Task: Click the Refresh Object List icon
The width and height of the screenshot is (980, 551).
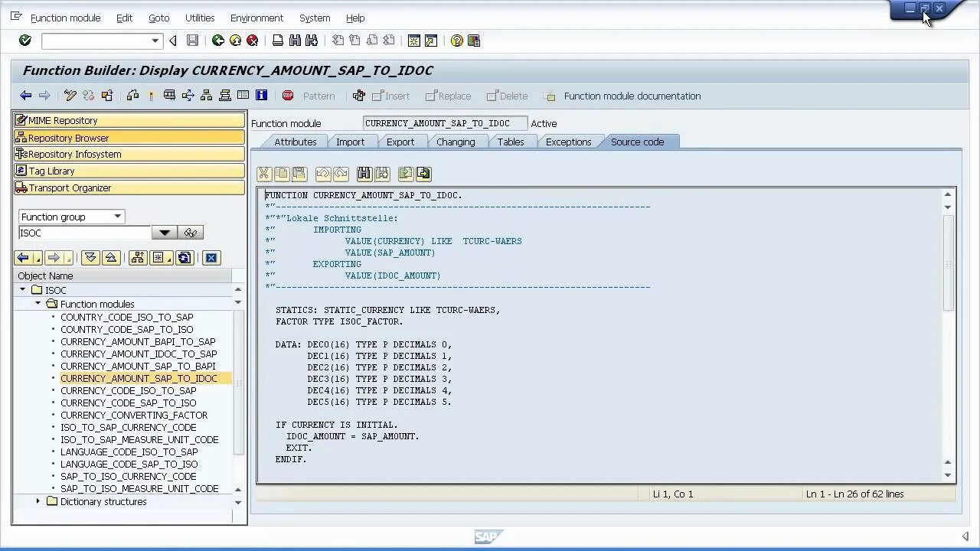Action: coord(185,258)
